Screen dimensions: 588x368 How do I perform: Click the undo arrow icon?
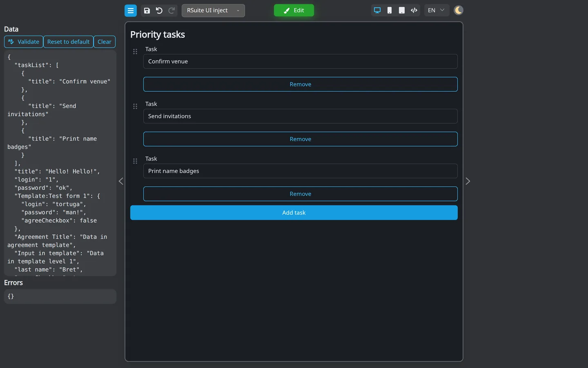[x=159, y=11]
